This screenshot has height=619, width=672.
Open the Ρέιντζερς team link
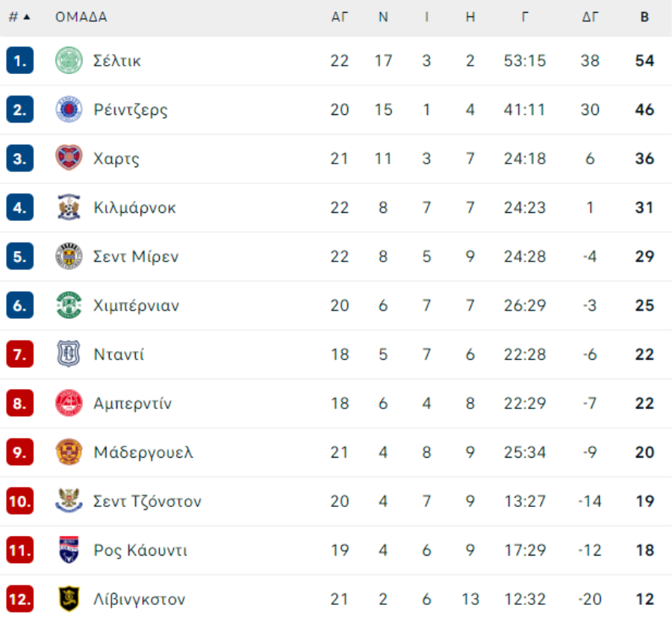point(131,110)
